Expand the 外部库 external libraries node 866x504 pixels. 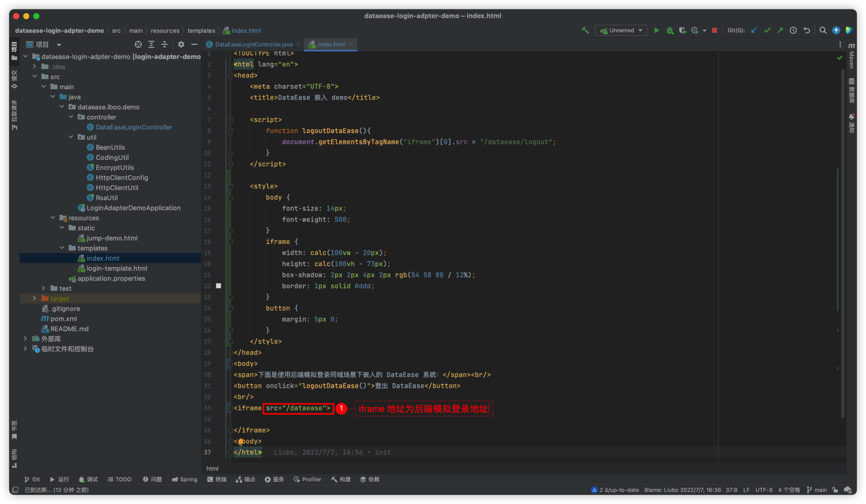[x=25, y=339]
